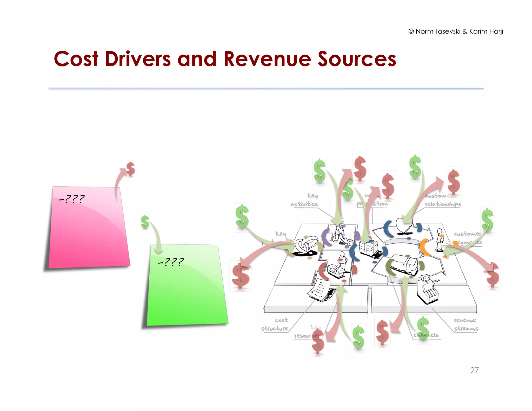
Task: Click the small green dollar sign above green note
Action: point(145,222)
